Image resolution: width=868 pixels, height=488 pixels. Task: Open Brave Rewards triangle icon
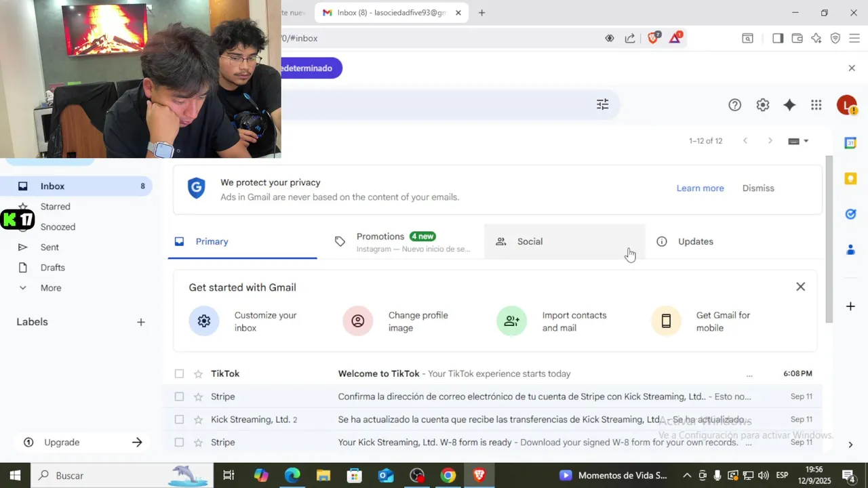[x=675, y=38]
